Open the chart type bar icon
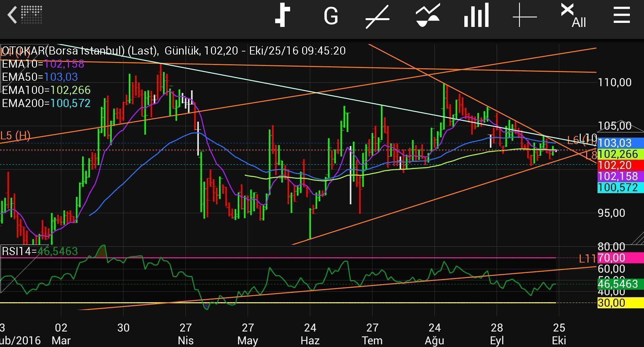Screen dimensions: 644x347 click(x=283, y=15)
